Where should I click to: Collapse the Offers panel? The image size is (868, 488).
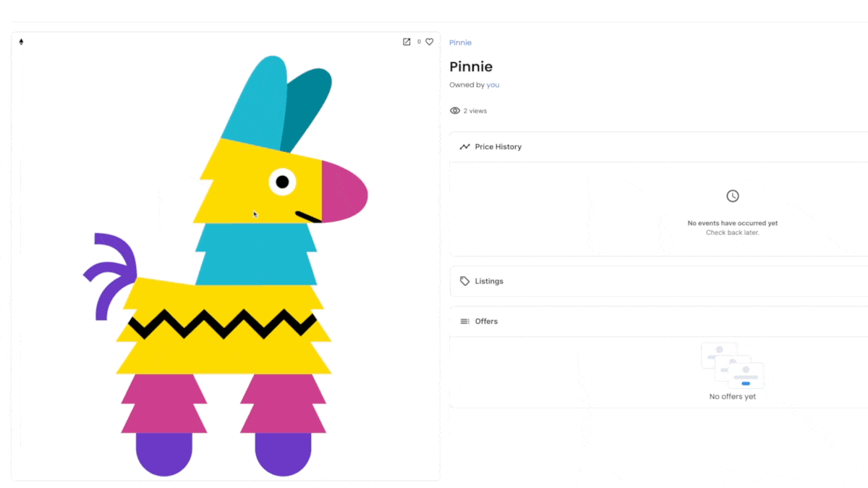(x=659, y=321)
